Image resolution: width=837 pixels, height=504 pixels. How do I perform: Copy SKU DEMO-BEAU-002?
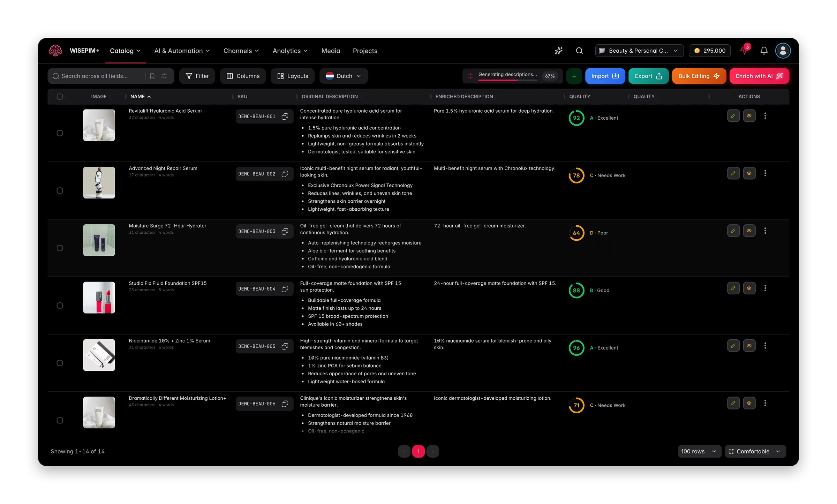[285, 174]
